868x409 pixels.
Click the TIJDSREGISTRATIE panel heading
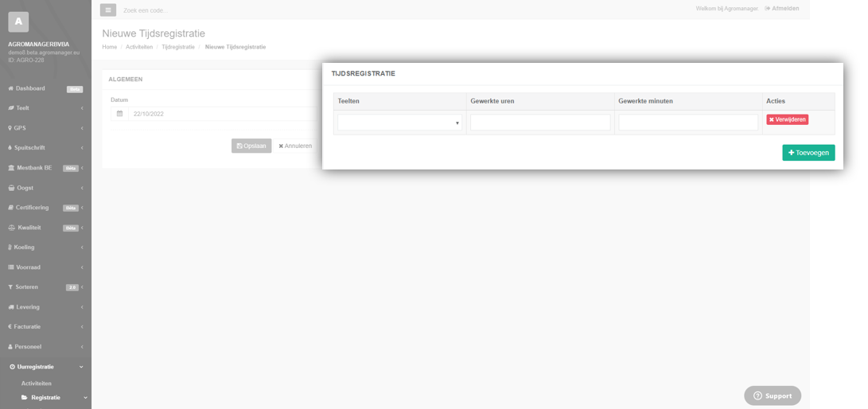pyautogui.click(x=363, y=74)
